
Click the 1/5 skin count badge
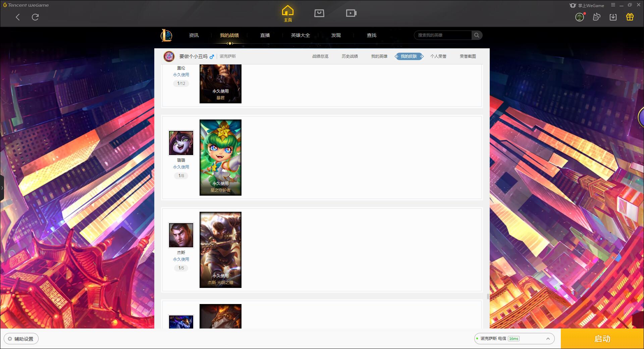coord(181,268)
